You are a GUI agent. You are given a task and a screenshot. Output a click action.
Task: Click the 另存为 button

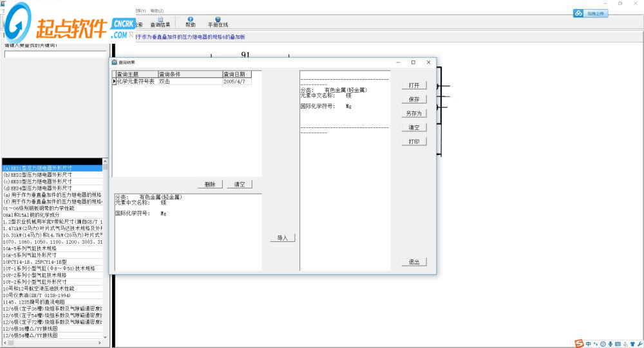[414, 113]
